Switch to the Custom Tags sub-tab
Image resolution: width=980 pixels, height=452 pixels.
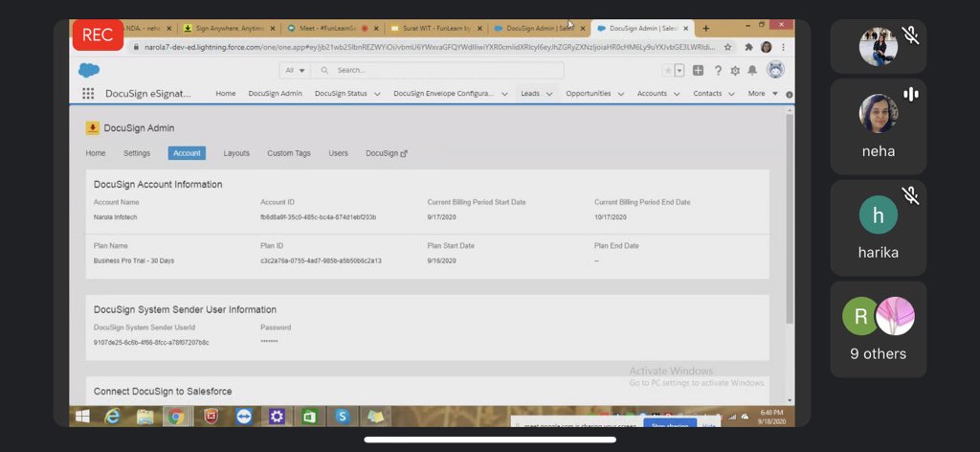(289, 153)
